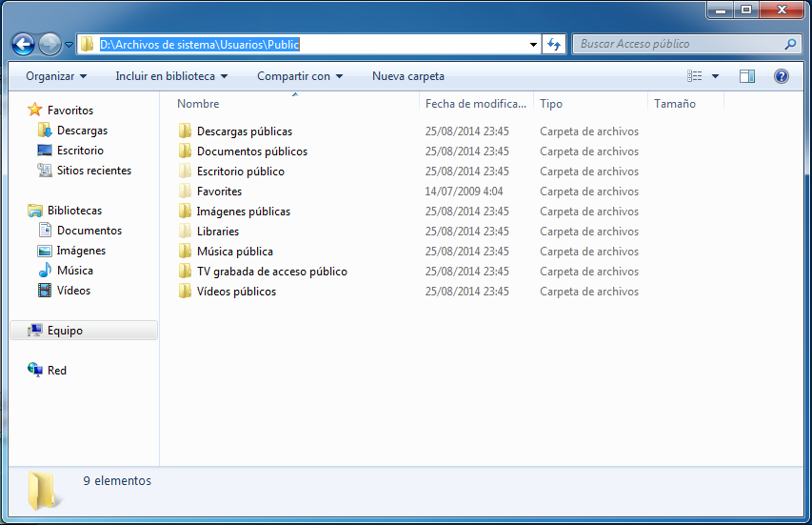Select the Libraries folder icon
This screenshot has width=812, height=525.
(x=185, y=232)
